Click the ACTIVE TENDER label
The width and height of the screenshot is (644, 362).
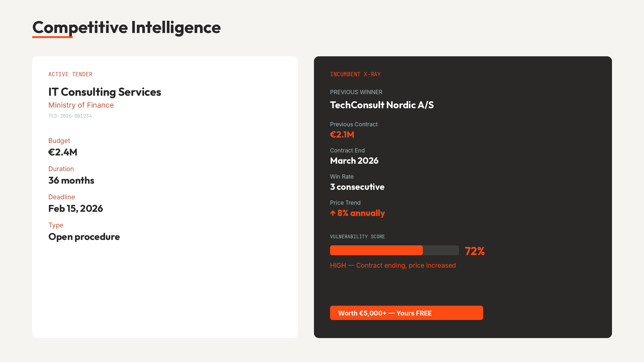point(70,74)
